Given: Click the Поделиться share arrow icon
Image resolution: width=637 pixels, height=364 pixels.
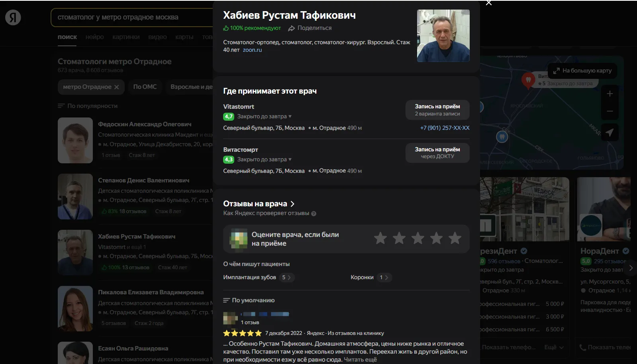Looking at the screenshot, I should point(292,28).
